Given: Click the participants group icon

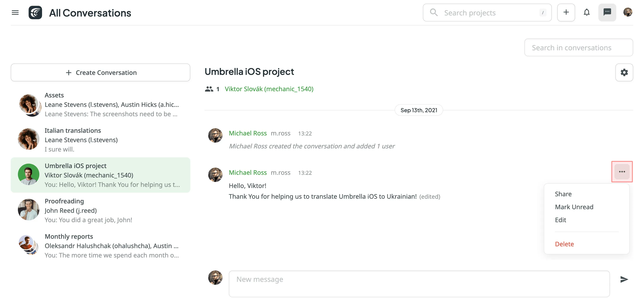Looking at the screenshot, I should coord(209,89).
